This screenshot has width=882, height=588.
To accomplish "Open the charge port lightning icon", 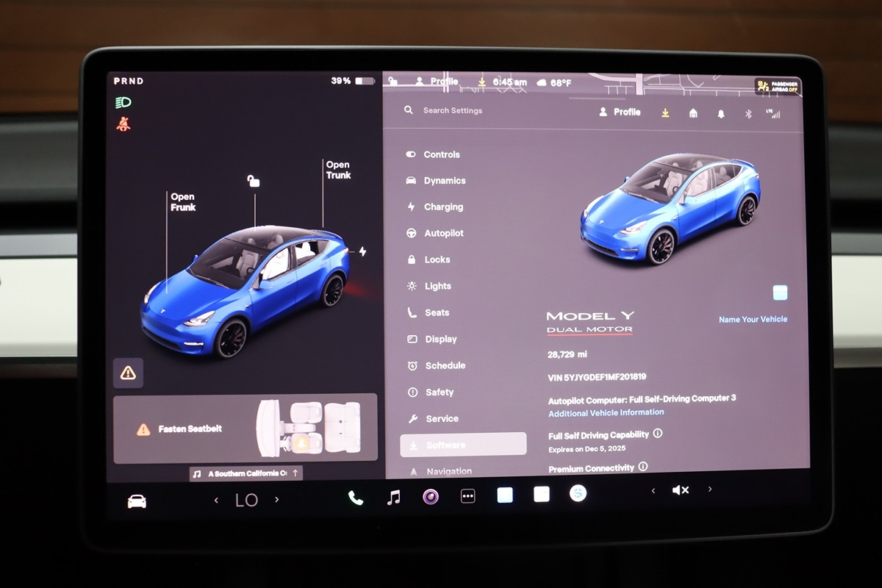I will point(362,251).
